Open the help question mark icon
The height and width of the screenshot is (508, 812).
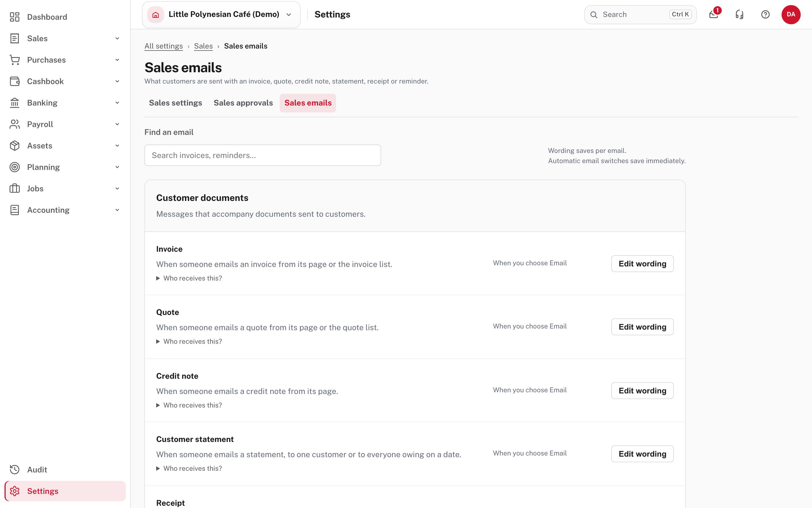click(765, 14)
